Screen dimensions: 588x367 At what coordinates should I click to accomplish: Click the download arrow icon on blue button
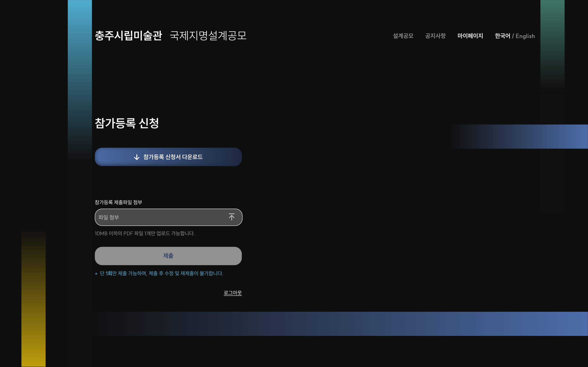point(137,157)
